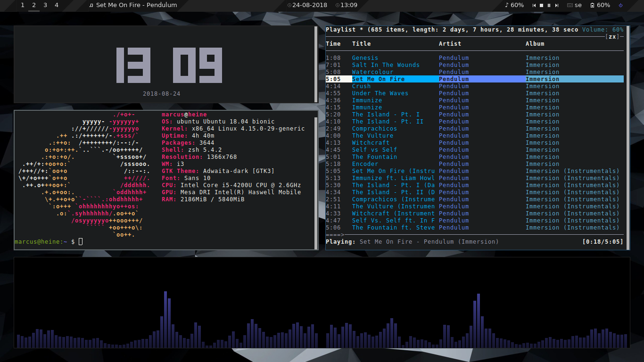This screenshot has height=362, width=644.
Task: Click the Playing status line in player
Action: tap(412, 242)
